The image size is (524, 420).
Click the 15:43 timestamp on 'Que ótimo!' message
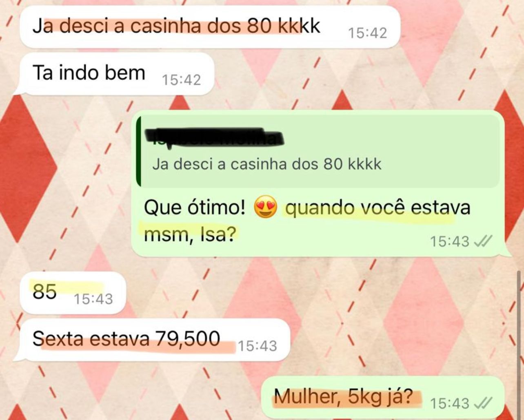click(450, 242)
